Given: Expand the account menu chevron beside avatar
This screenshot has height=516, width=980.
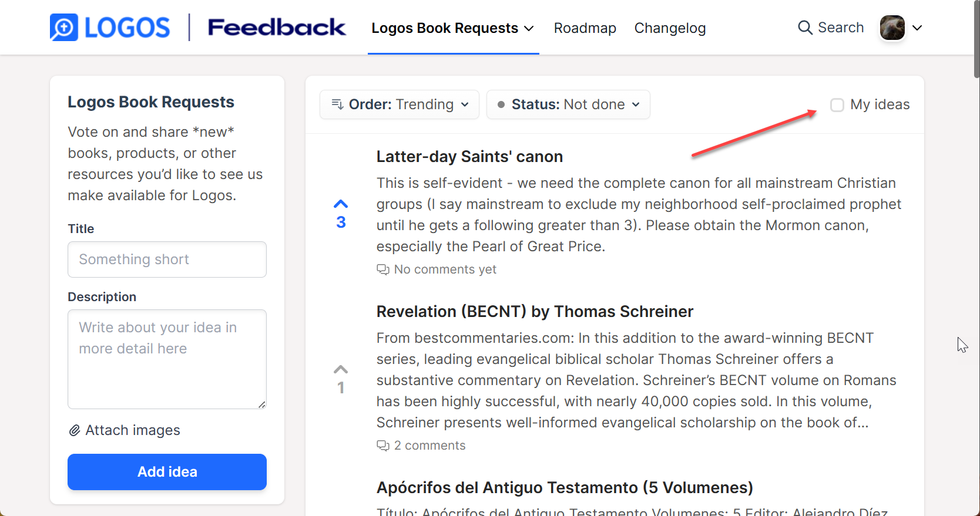Looking at the screenshot, I should tap(917, 28).
